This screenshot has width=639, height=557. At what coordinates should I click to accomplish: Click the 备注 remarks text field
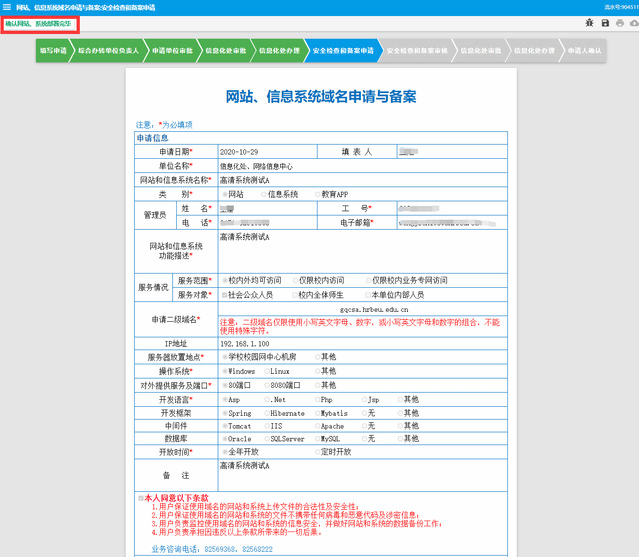pos(360,473)
